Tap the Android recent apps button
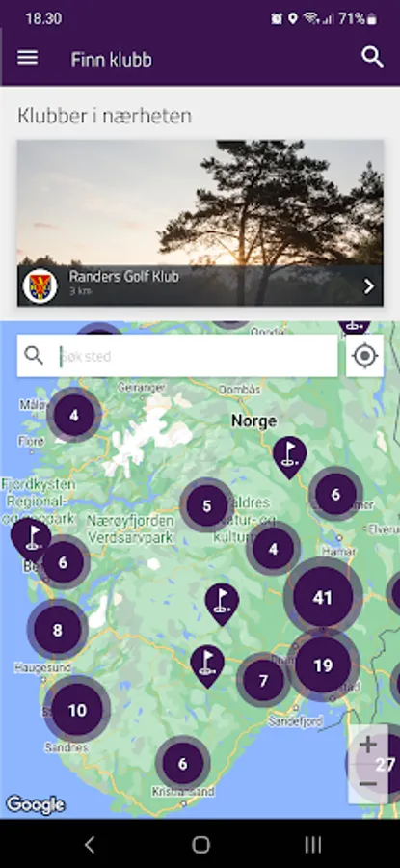Viewport: 400px width, 868px height. pos(313,844)
